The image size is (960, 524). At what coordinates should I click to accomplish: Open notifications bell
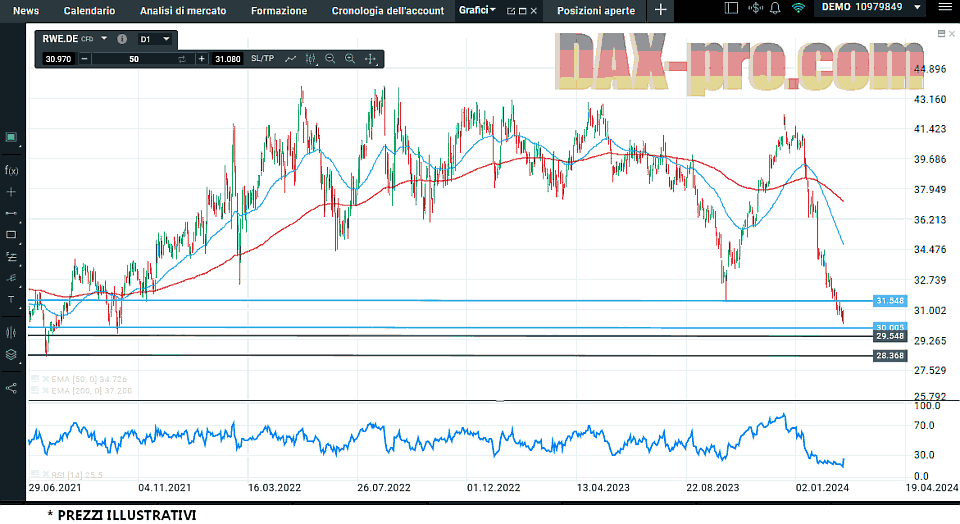pyautogui.click(x=775, y=8)
